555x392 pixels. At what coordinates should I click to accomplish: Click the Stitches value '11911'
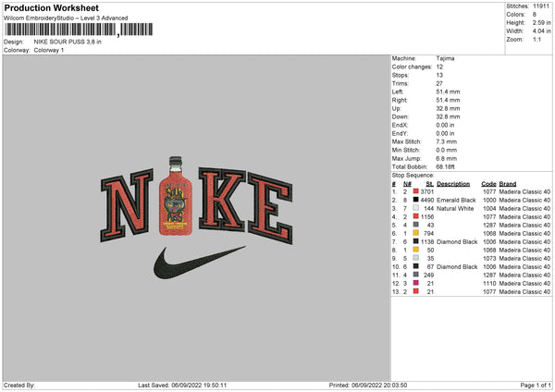[x=541, y=6]
